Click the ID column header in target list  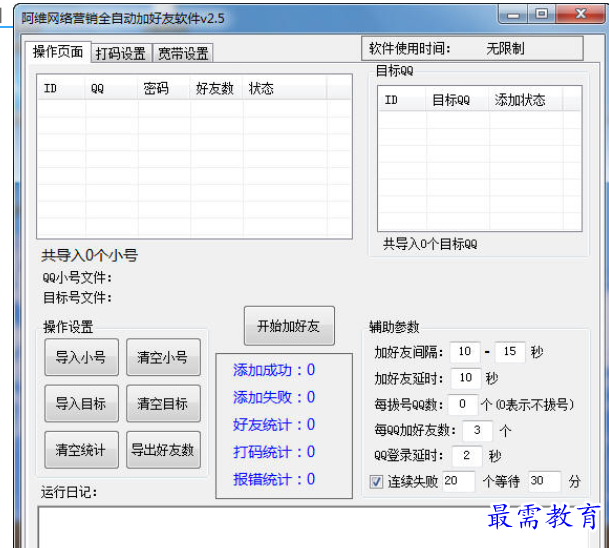pyautogui.click(x=402, y=100)
